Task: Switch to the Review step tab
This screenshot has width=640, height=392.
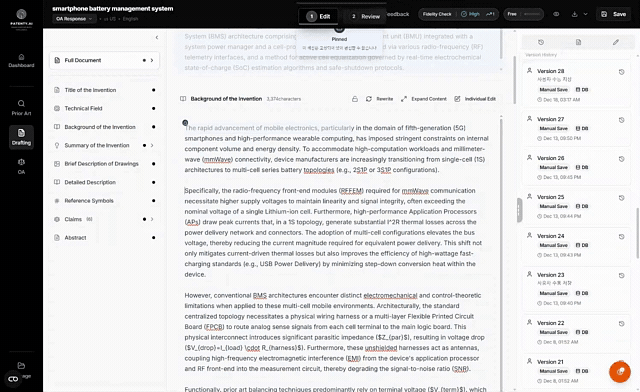Action: pyautogui.click(x=365, y=16)
